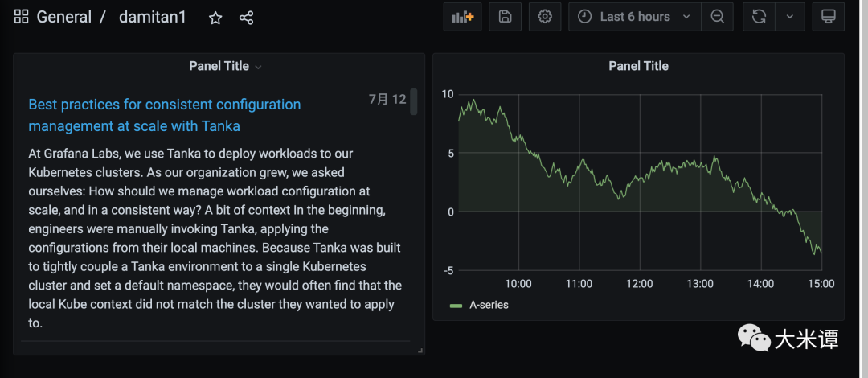
Task: Open the Last 6 hours time picker
Action: (x=634, y=17)
